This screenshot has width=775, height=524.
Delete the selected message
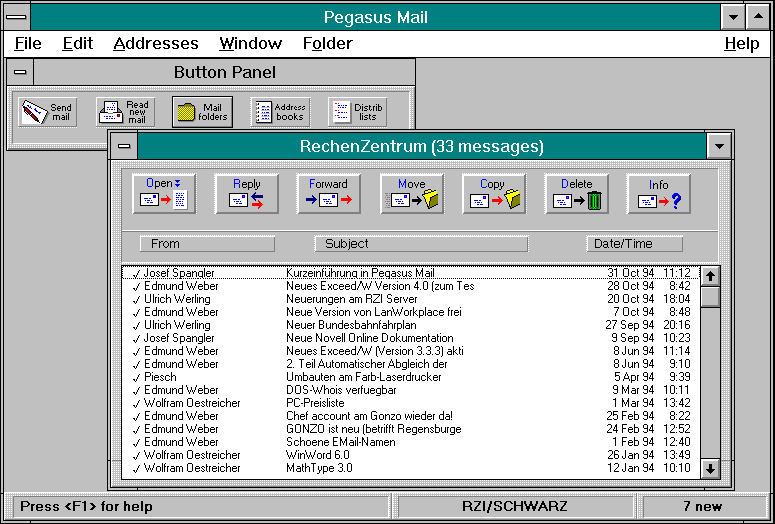click(576, 194)
